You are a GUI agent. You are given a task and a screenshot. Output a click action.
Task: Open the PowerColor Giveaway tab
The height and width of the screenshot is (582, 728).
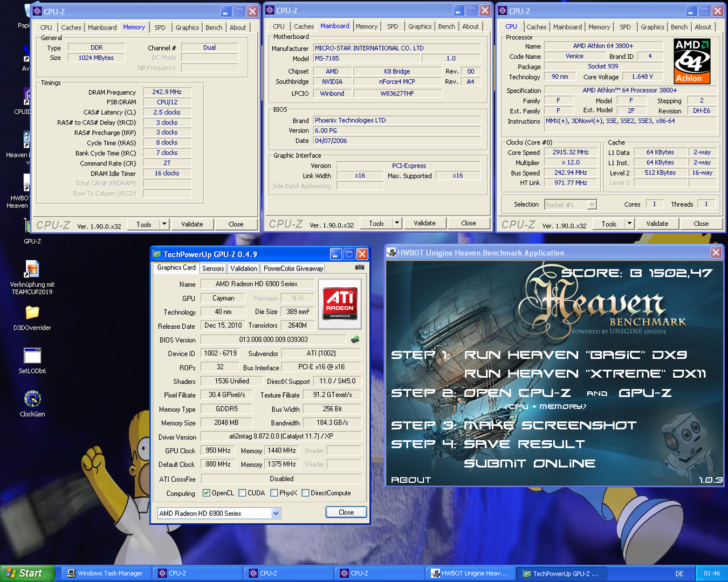(293, 268)
